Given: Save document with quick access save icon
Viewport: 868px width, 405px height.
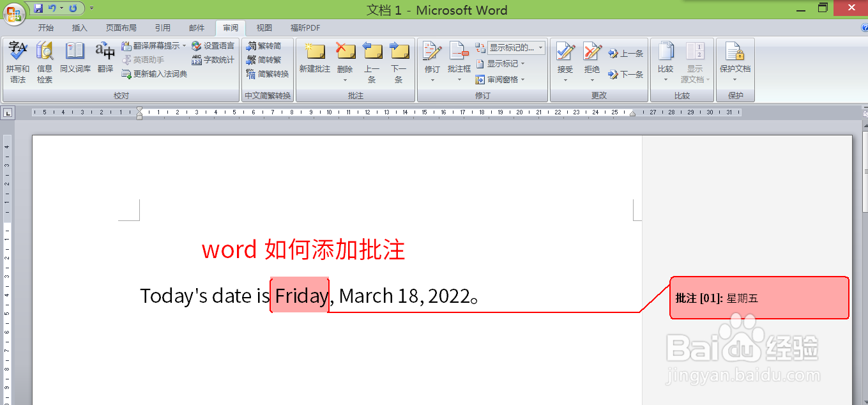Looking at the screenshot, I should tap(38, 8).
